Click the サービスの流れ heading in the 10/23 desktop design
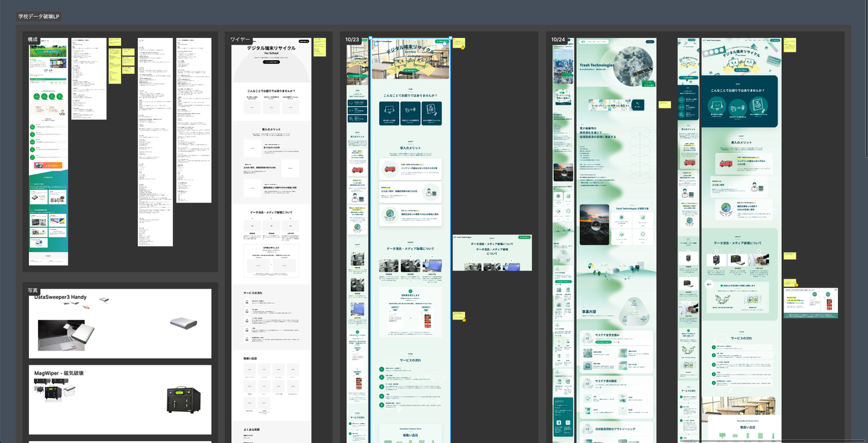 pos(410,360)
